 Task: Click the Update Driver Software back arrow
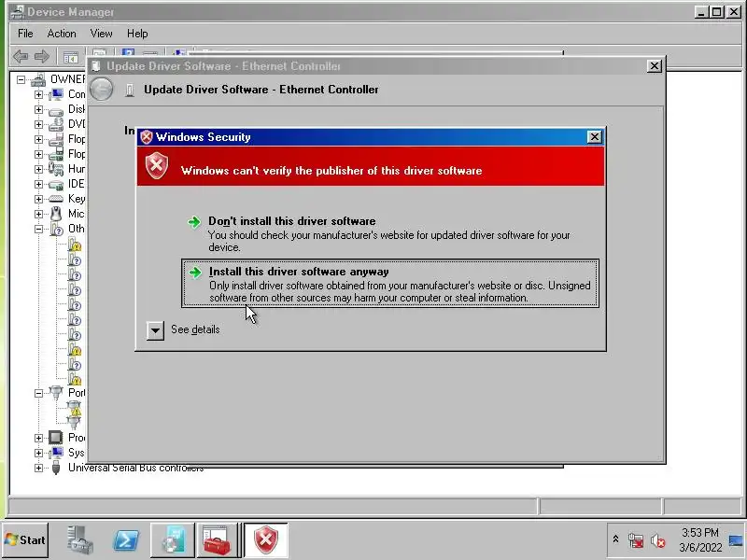point(102,89)
